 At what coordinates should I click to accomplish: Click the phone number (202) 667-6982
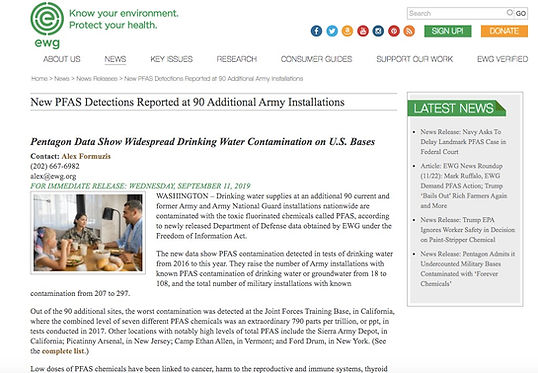pos(55,166)
